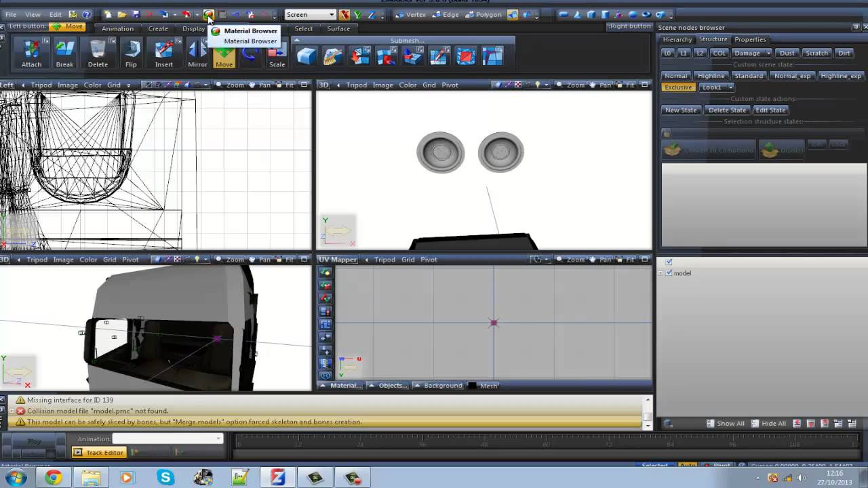Screen dimensions: 868x488
Task: Click the blue rounded cube Submesh tool
Action: click(x=307, y=56)
